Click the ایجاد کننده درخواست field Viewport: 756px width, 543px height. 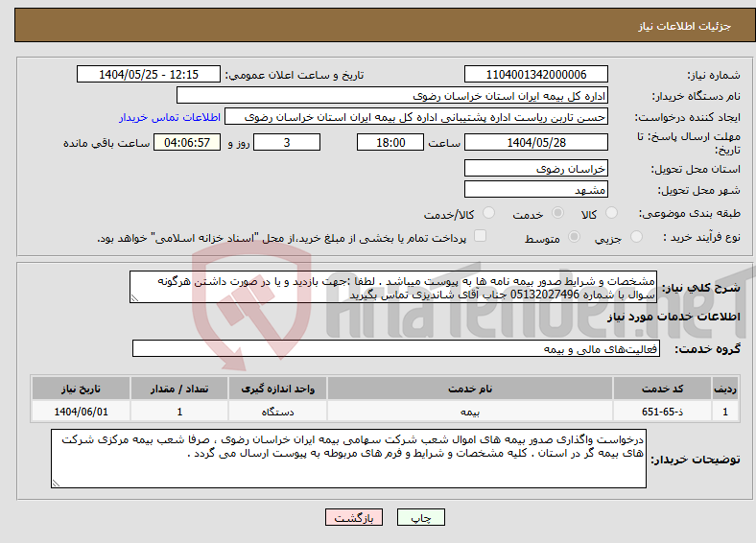(x=416, y=117)
